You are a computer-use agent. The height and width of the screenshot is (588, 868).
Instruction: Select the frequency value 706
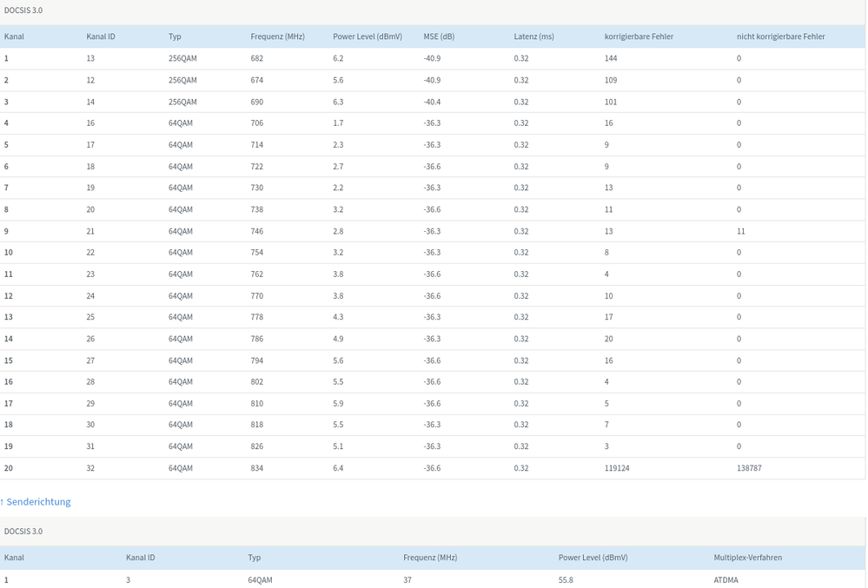coord(257,122)
